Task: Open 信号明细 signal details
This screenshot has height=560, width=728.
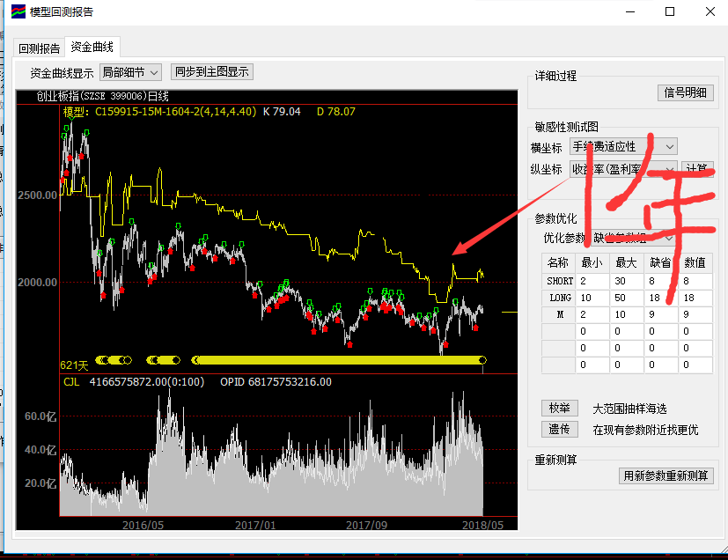Action: [685, 92]
